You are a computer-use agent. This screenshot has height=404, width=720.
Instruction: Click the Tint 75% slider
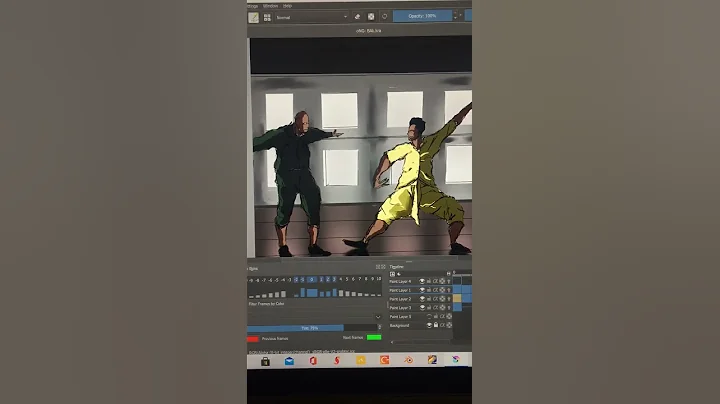(x=312, y=328)
